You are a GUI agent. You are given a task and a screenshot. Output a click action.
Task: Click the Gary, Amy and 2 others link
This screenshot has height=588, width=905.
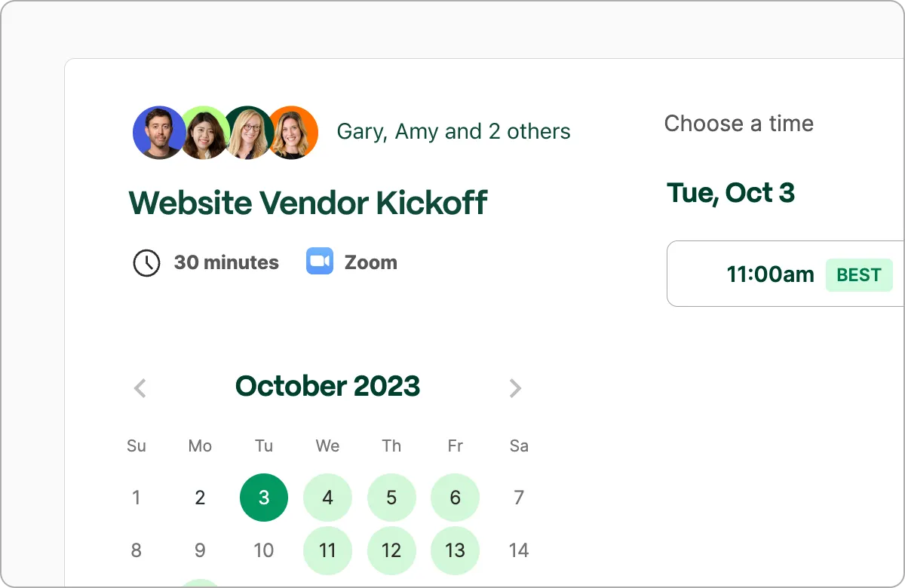pos(453,131)
